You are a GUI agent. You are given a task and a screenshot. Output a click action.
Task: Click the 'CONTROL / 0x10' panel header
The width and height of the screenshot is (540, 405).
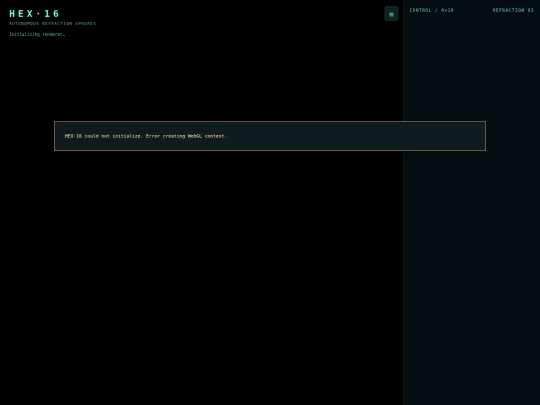coord(432,10)
